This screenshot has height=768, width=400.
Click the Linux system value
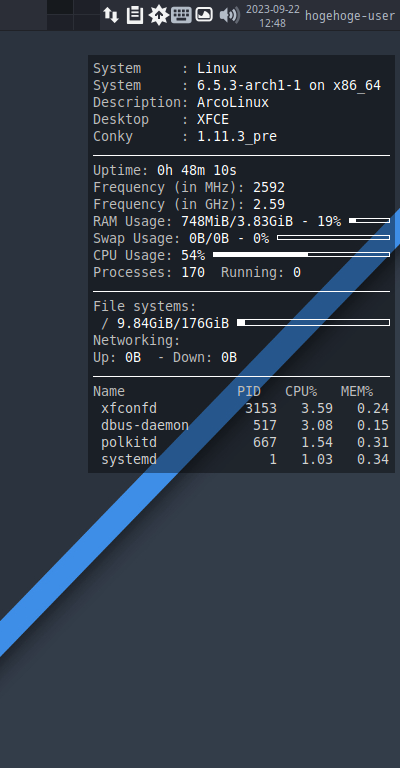(x=217, y=69)
